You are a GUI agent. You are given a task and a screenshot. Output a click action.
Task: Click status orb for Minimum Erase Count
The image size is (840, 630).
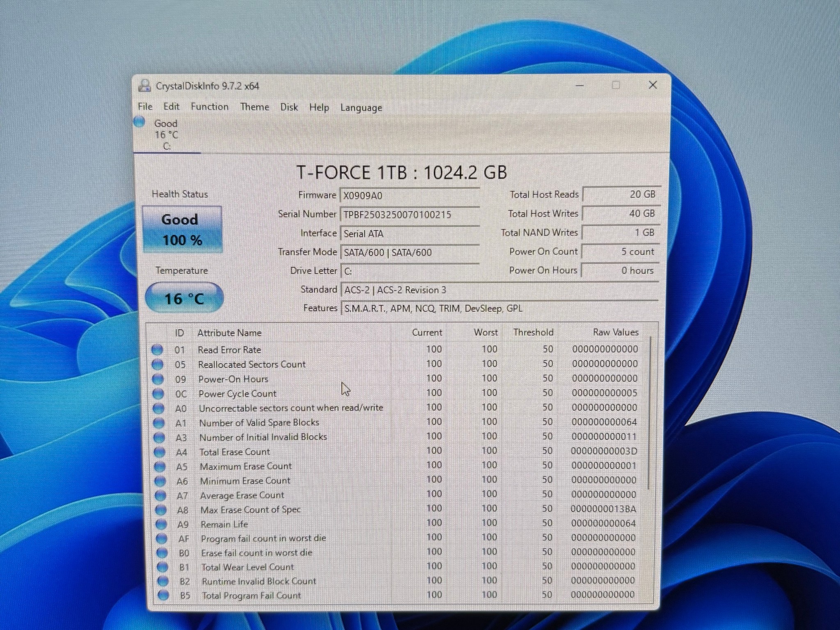click(160, 481)
